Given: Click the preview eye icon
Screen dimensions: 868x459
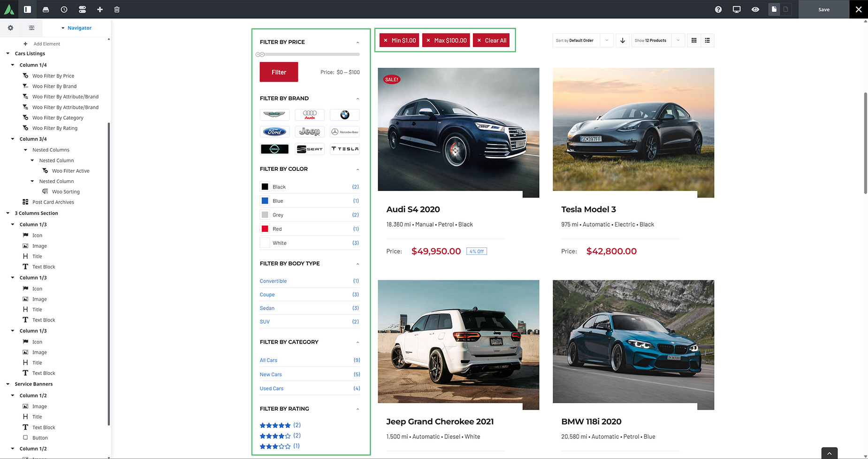Looking at the screenshot, I should [x=755, y=9].
